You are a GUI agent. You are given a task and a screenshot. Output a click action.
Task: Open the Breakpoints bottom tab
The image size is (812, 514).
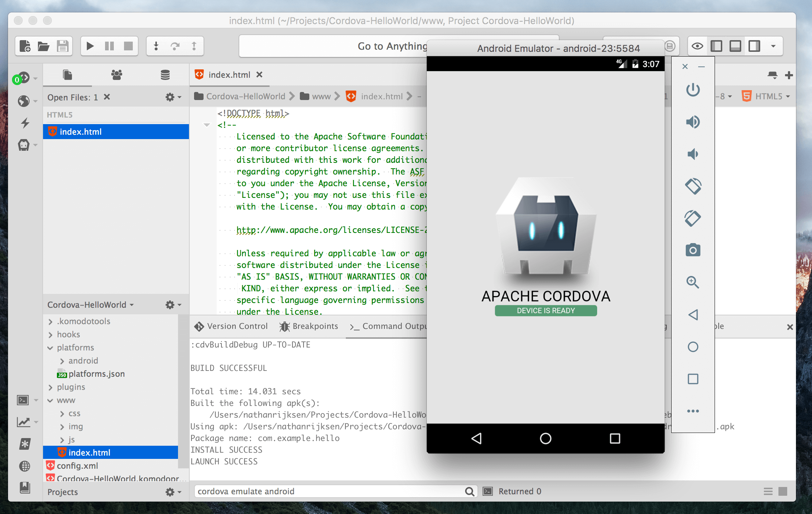tap(309, 326)
